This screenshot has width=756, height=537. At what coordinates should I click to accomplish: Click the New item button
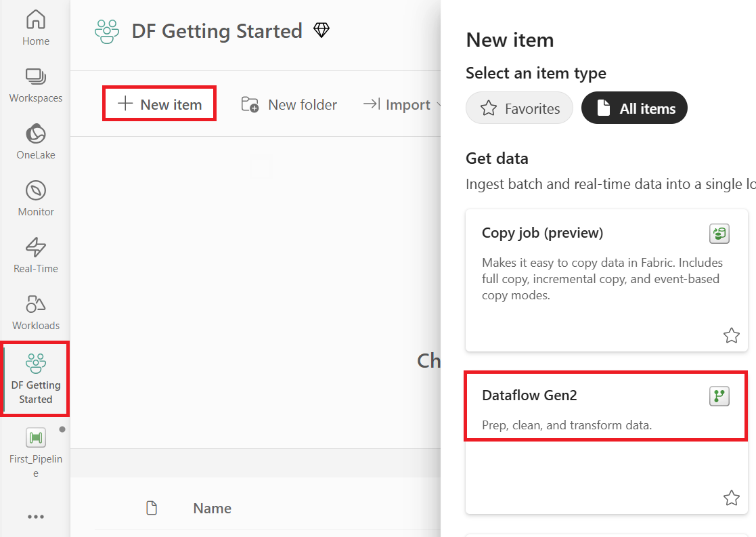159,103
